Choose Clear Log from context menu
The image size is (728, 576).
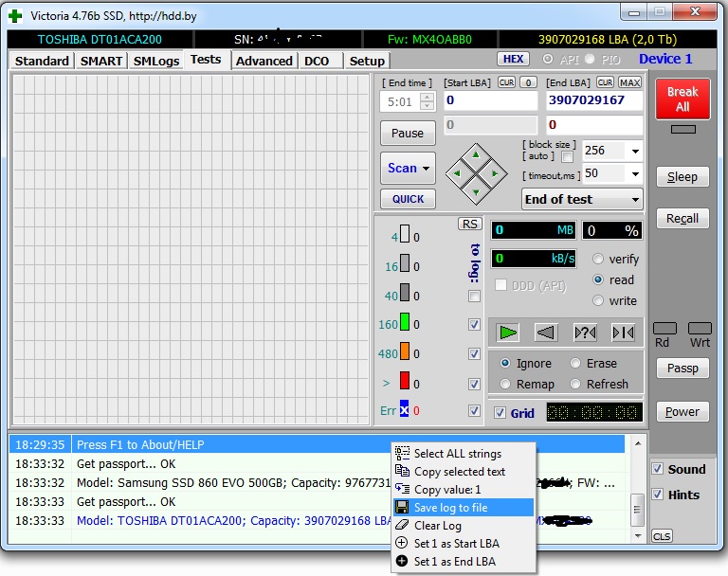click(464, 526)
